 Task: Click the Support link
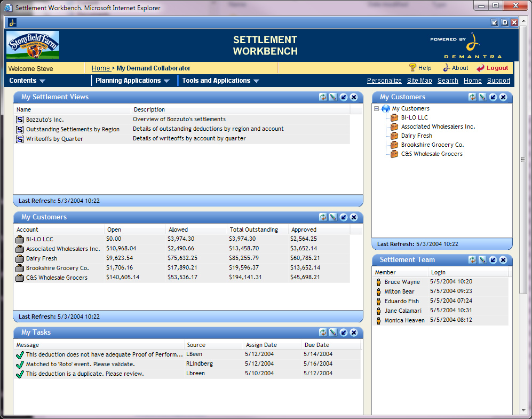(x=498, y=81)
